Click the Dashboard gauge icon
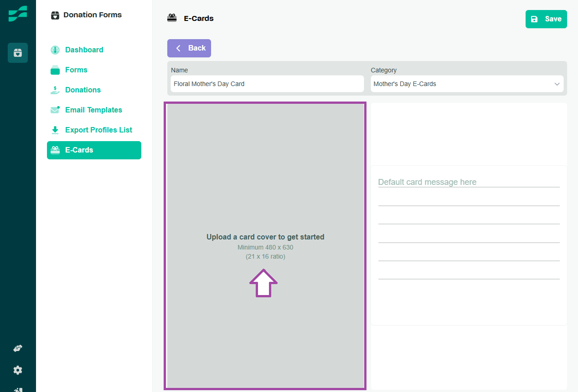Image resolution: width=578 pixels, height=392 pixels. 55,50
